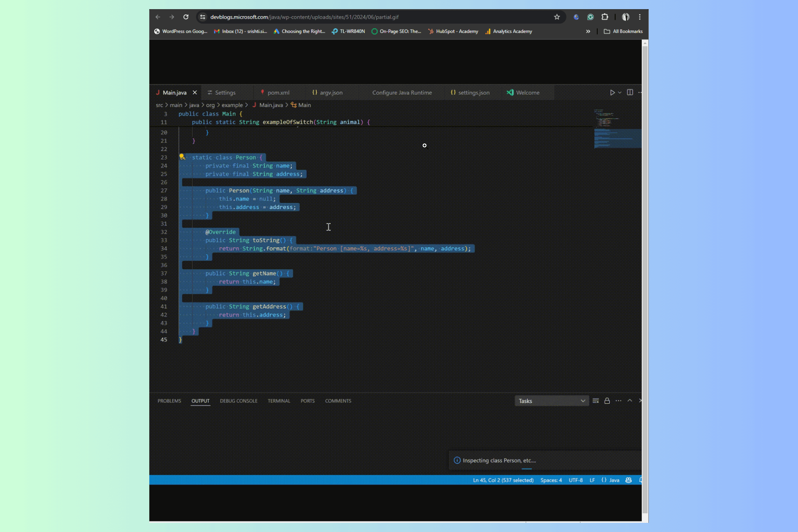Open WordPress on Google bookmark

(x=180, y=31)
